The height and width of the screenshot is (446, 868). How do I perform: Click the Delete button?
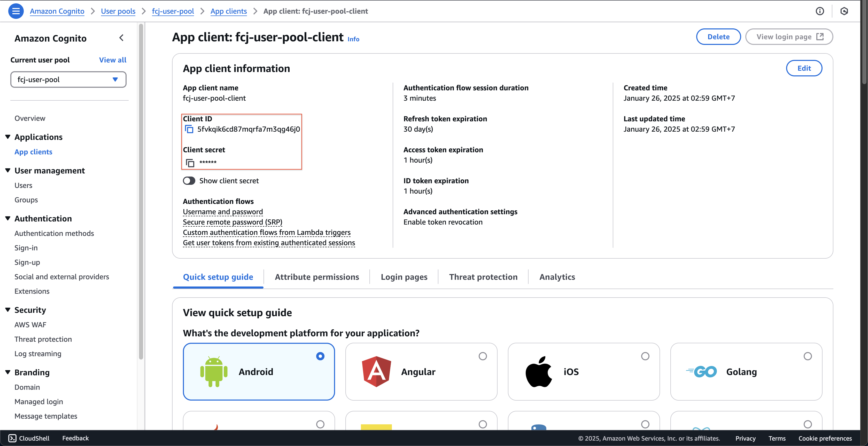coord(718,37)
